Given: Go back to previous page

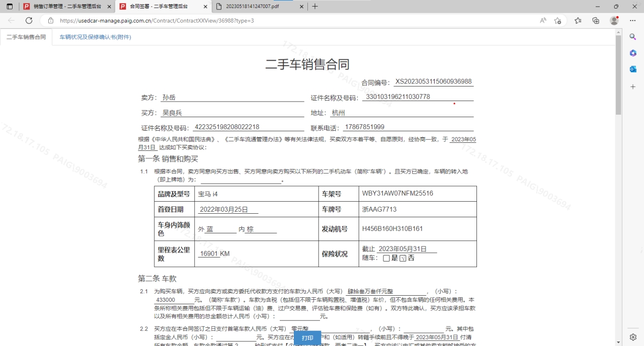Looking at the screenshot, I should pyautogui.click(x=12, y=21).
